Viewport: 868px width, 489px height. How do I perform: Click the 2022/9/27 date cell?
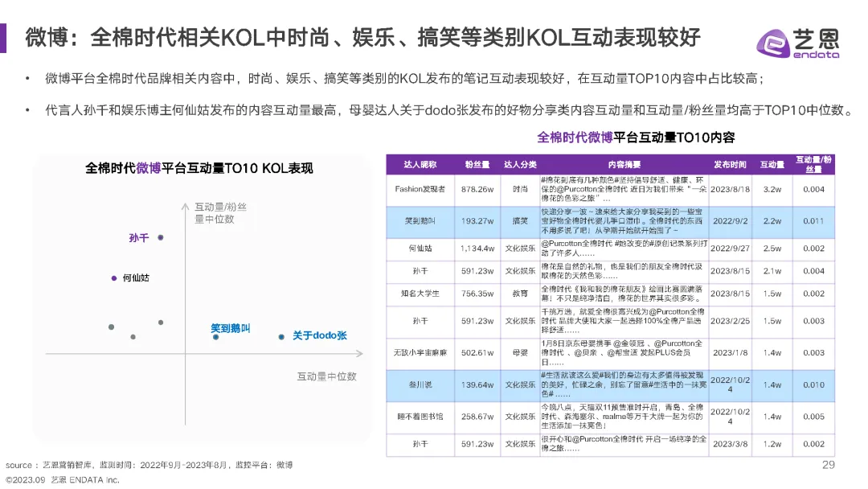coord(730,249)
